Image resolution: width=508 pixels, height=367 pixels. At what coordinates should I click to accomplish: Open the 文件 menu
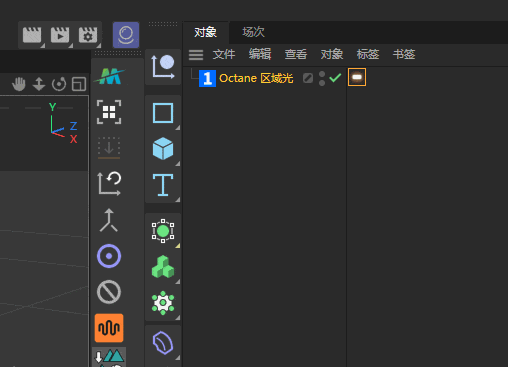click(x=224, y=54)
